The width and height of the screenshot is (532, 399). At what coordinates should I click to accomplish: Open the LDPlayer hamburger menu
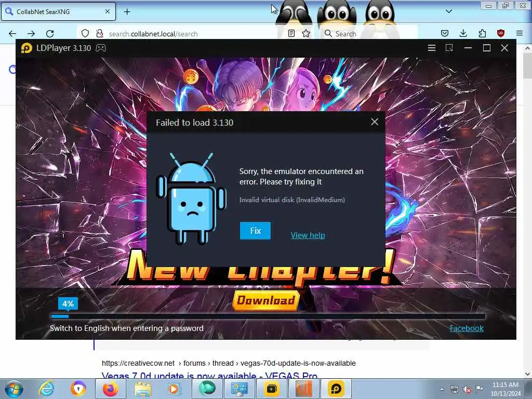tap(432, 48)
